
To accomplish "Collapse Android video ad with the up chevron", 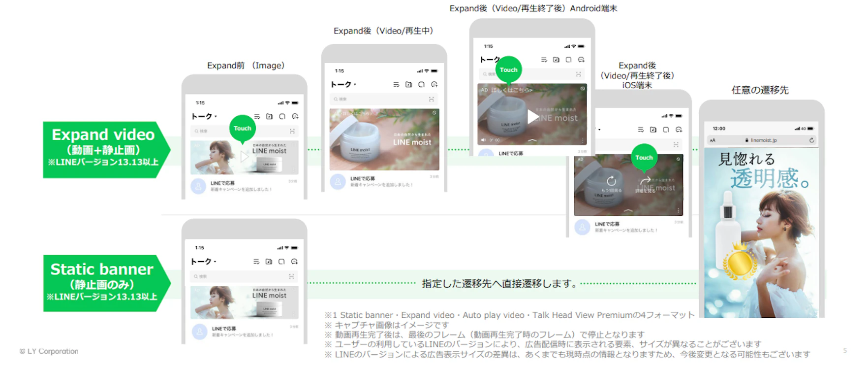I will (532, 140).
